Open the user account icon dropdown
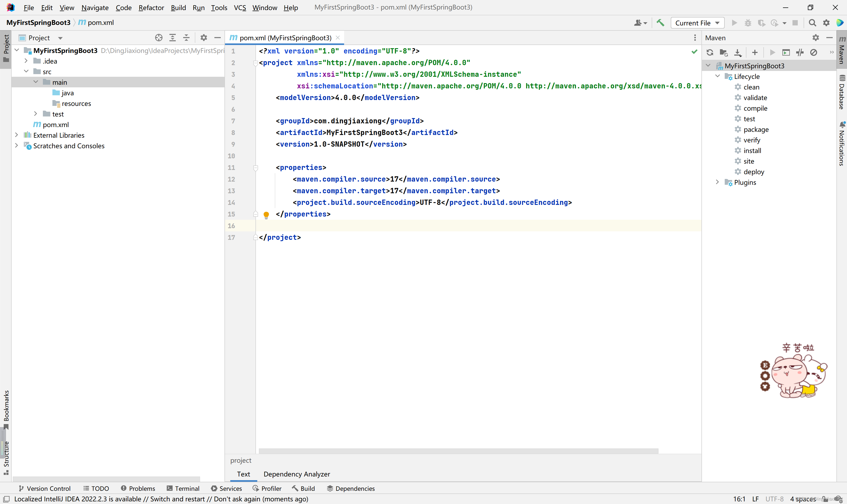The width and height of the screenshot is (847, 504). click(x=640, y=23)
